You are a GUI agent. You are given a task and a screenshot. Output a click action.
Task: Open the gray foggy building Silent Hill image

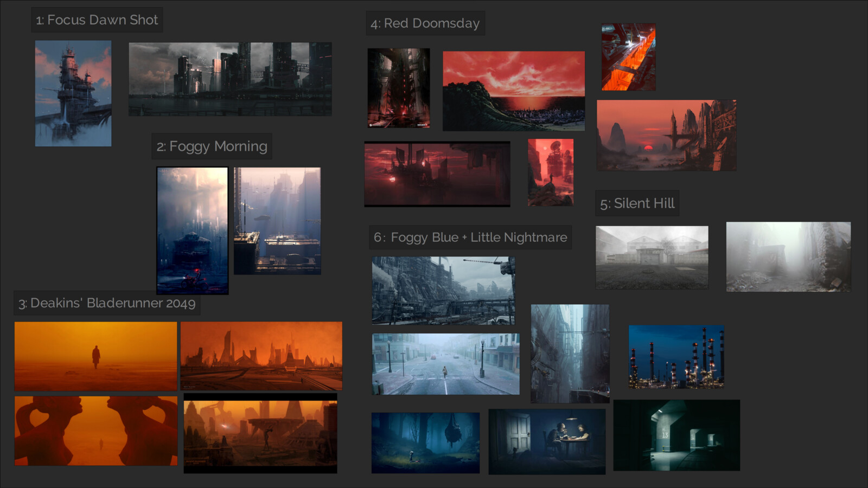coord(652,258)
